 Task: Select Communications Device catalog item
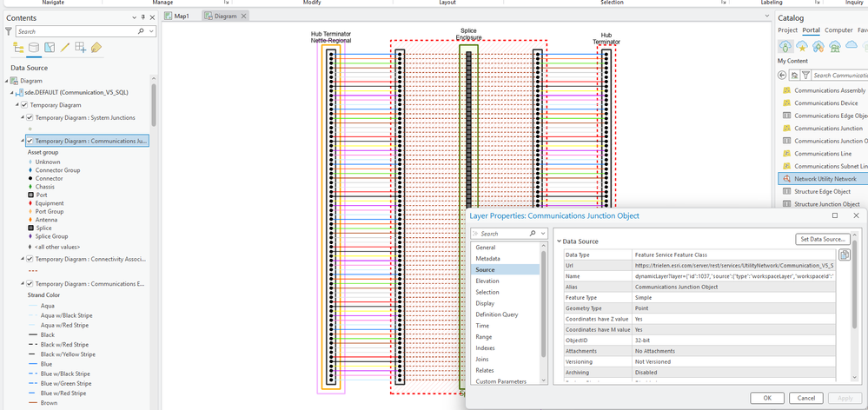tap(826, 102)
